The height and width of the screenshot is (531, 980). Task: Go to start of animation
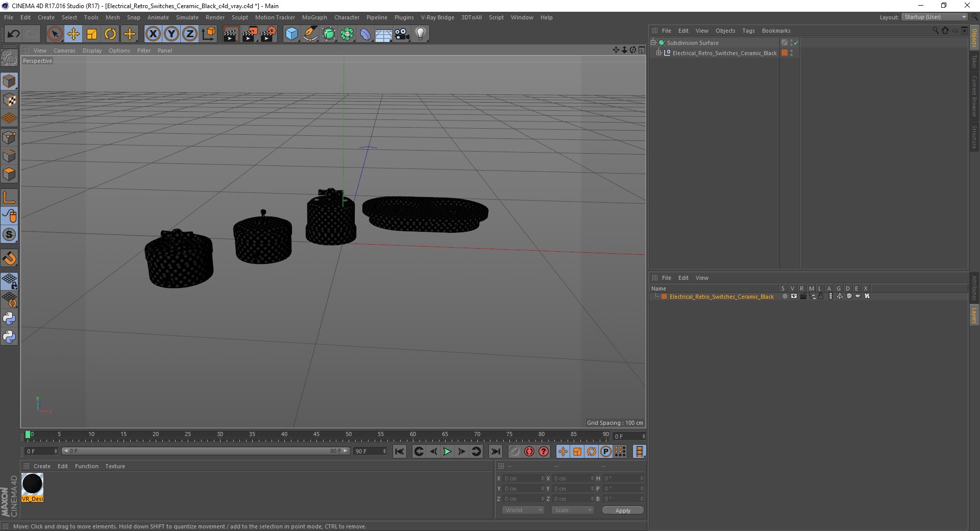[400, 451]
